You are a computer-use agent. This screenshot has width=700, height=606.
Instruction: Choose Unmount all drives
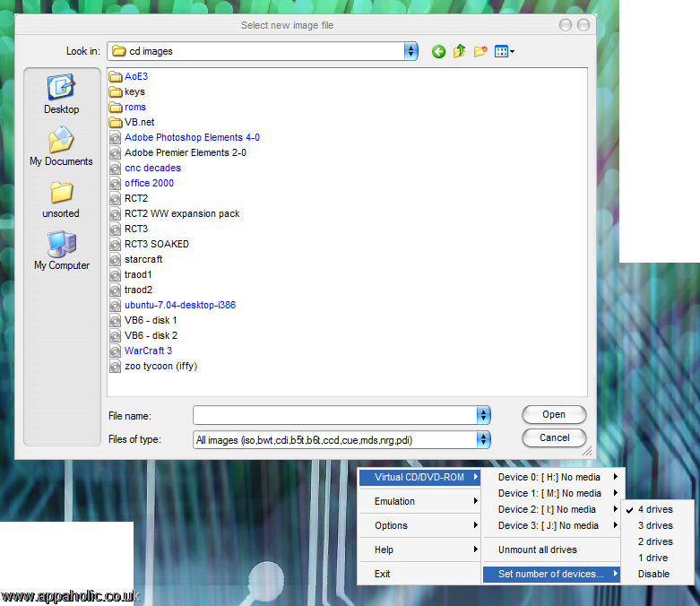click(x=552, y=550)
